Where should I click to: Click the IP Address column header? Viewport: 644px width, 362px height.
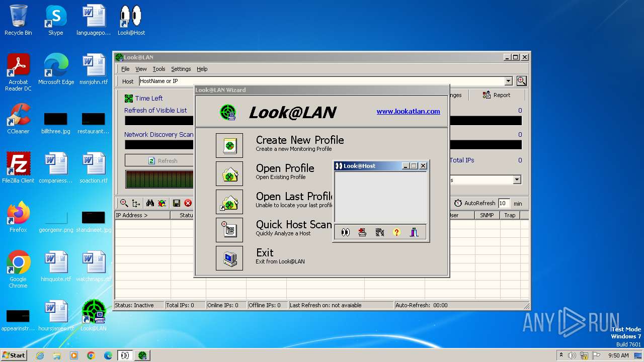tap(143, 215)
